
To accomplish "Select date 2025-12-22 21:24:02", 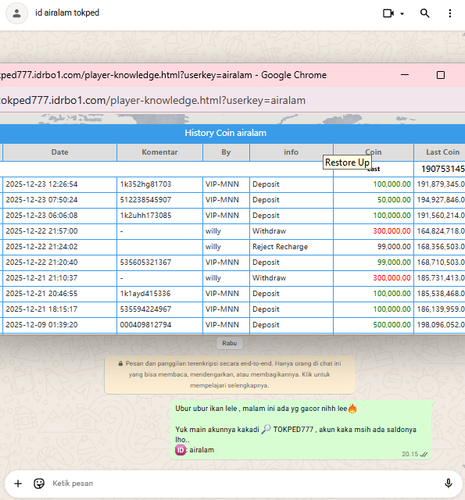I will pos(42,247).
